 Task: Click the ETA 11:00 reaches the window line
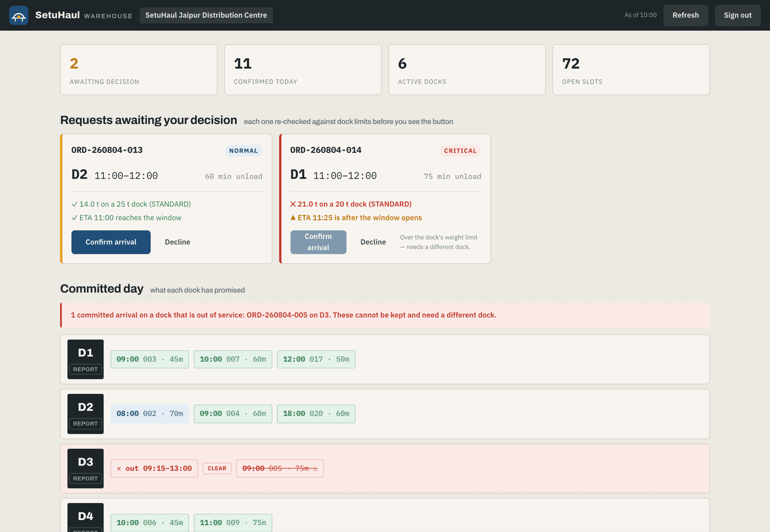point(127,218)
